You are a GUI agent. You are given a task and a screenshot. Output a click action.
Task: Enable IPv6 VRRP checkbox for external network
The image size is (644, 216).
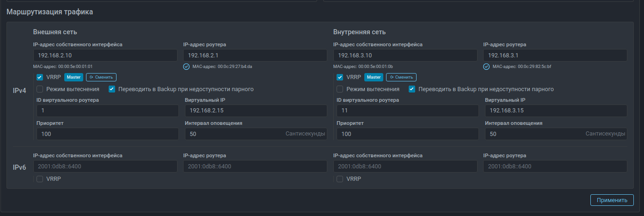40,179
